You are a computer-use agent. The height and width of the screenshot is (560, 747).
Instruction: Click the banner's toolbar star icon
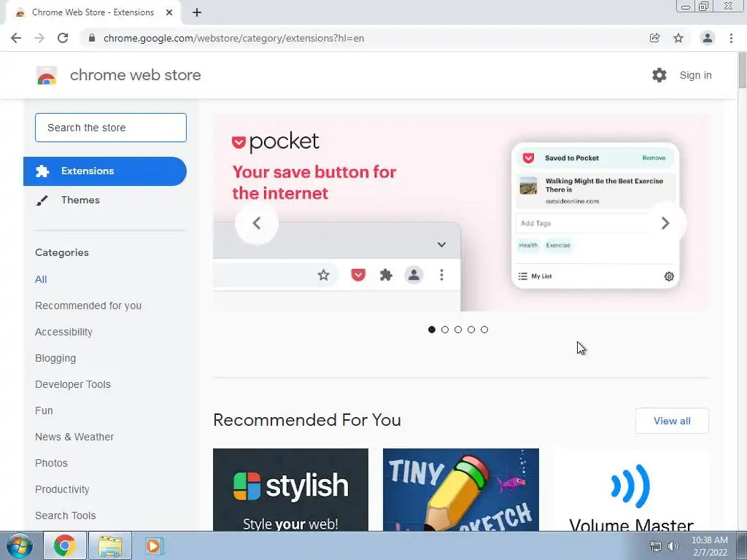(x=323, y=275)
